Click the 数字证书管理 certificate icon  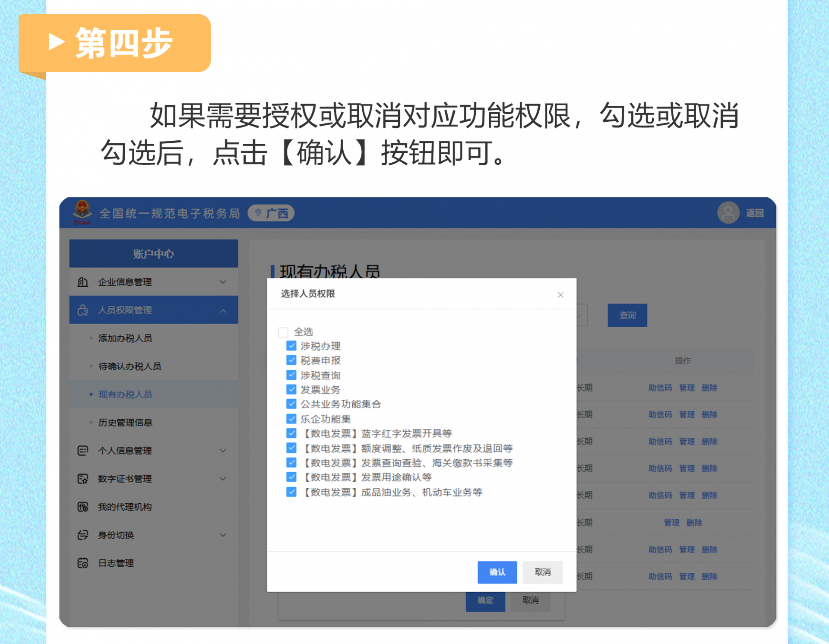point(82,479)
